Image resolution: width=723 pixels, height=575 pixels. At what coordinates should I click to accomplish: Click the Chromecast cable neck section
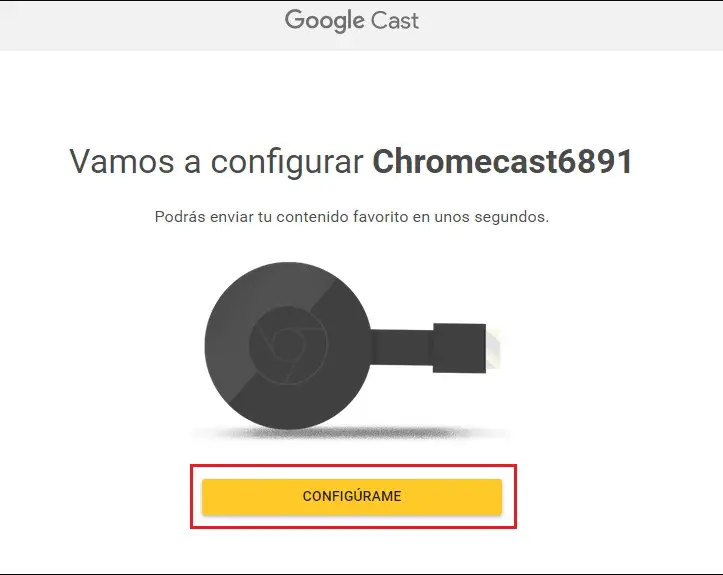tap(402, 347)
